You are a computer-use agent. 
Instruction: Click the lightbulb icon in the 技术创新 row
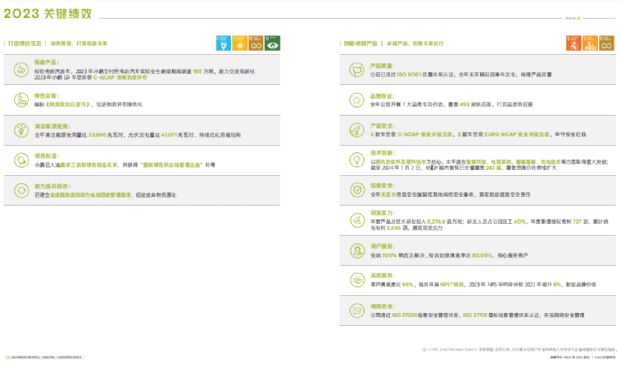[x=357, y=160]
